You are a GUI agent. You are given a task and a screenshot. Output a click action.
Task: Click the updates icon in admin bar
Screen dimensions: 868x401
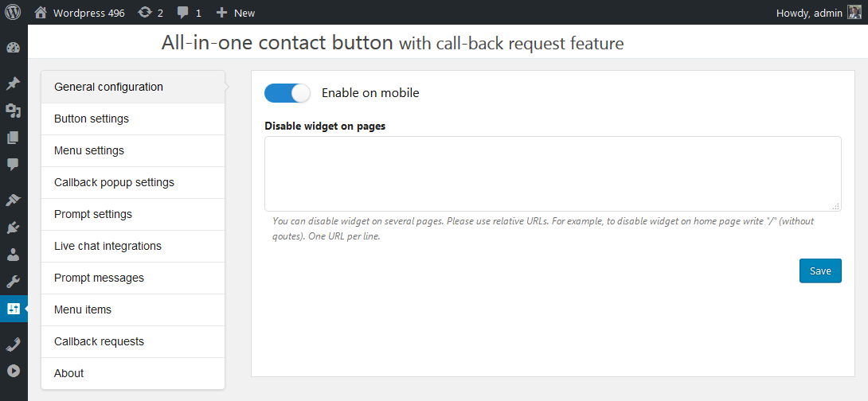[150, 13]
